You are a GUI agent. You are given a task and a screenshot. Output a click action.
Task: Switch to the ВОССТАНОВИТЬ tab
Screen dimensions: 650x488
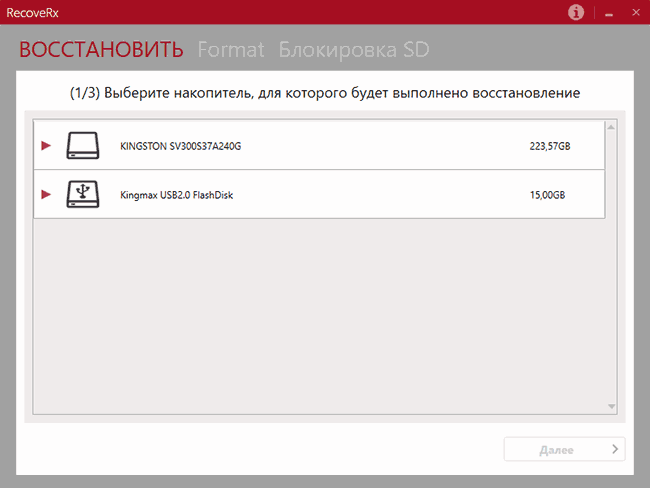(101, 49)
